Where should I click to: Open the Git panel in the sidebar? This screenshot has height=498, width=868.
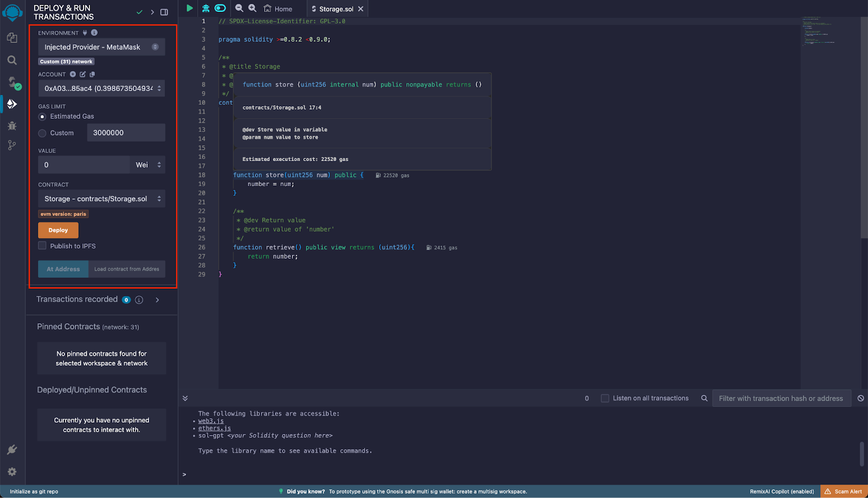tap(12, 145)
